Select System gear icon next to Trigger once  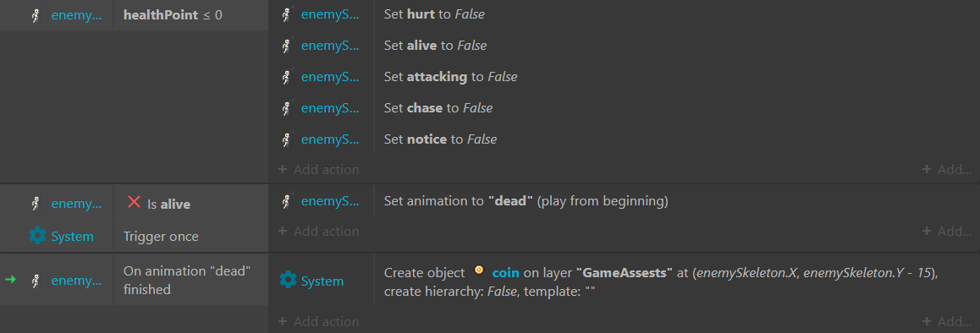(37, 236)
